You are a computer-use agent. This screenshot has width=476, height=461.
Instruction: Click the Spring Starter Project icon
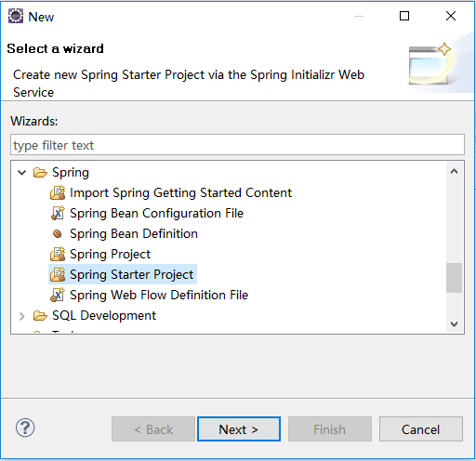(x=58, y=274)
